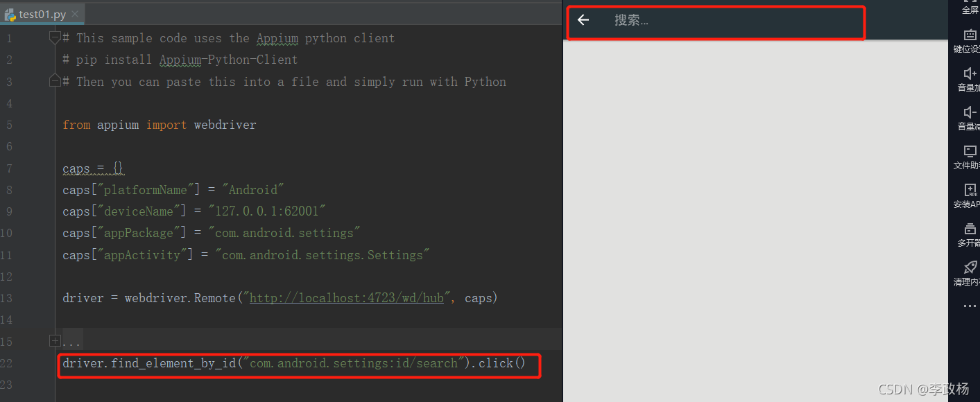Select the test01.py editor tab
This screenshot has width=980, height=402.
coord(42,14)
